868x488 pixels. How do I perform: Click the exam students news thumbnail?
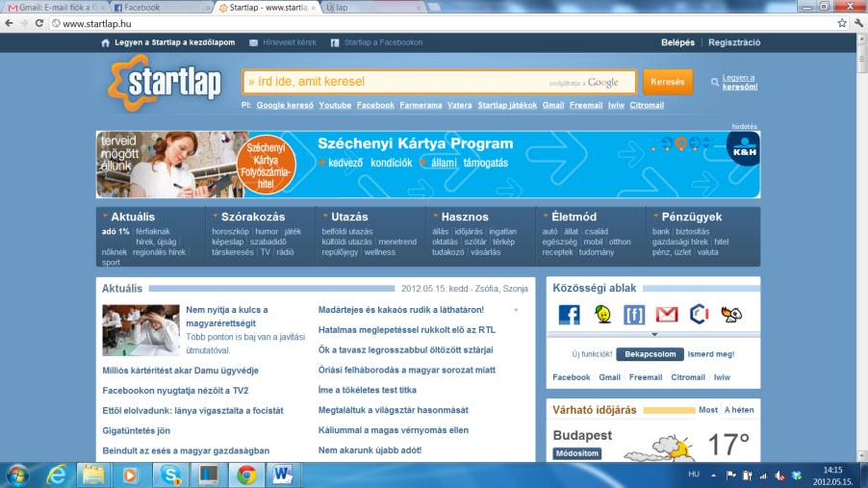point(140,329)
